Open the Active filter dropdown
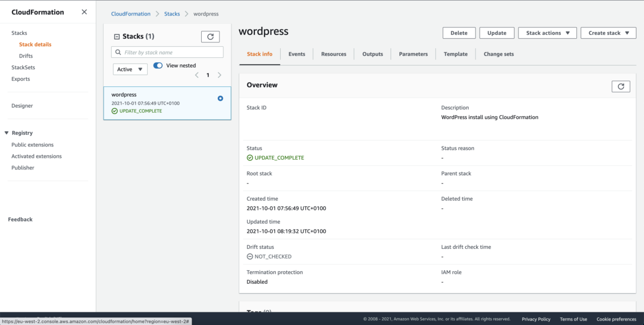Screen dimensions: 644x325 coord(130,69)
